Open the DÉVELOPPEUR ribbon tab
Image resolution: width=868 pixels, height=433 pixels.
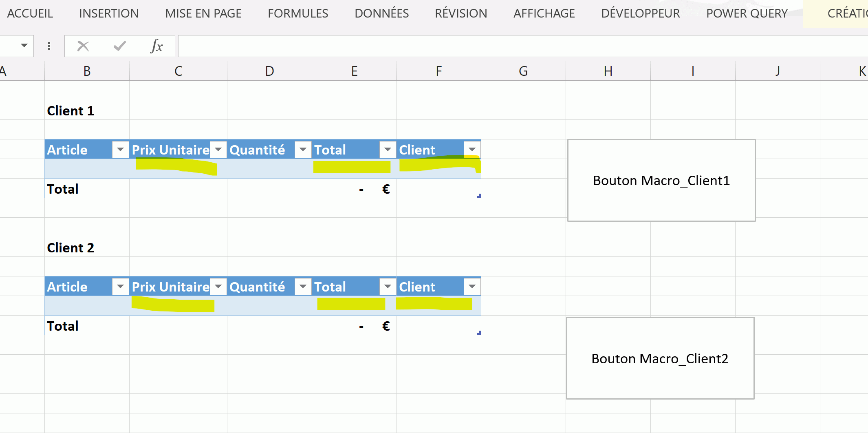tap(640, 13)
